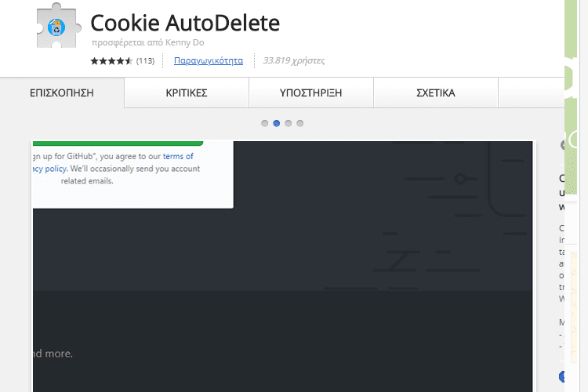Click the 33.819 χρήστες user count
Viewport: 588px width, 392px height.
coord(294,60)
